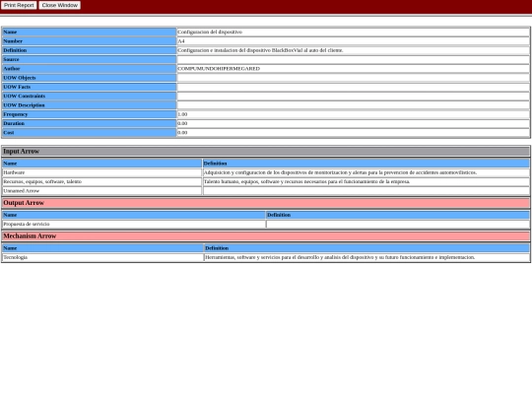532x399 pixels.
Task: Click the Frequency label
Action: pyautogui.click(x=90, y=114)
